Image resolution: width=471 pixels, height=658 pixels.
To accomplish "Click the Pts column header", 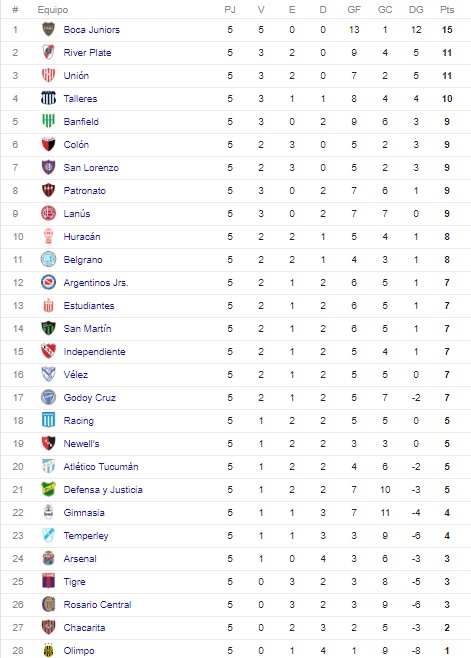I will click(447, 10).
